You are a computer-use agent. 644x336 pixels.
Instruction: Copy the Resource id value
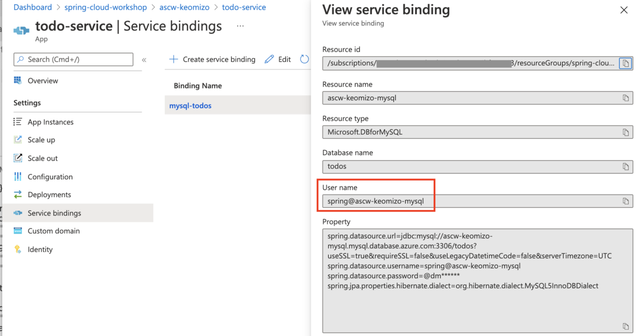click(x=625, y=64)
